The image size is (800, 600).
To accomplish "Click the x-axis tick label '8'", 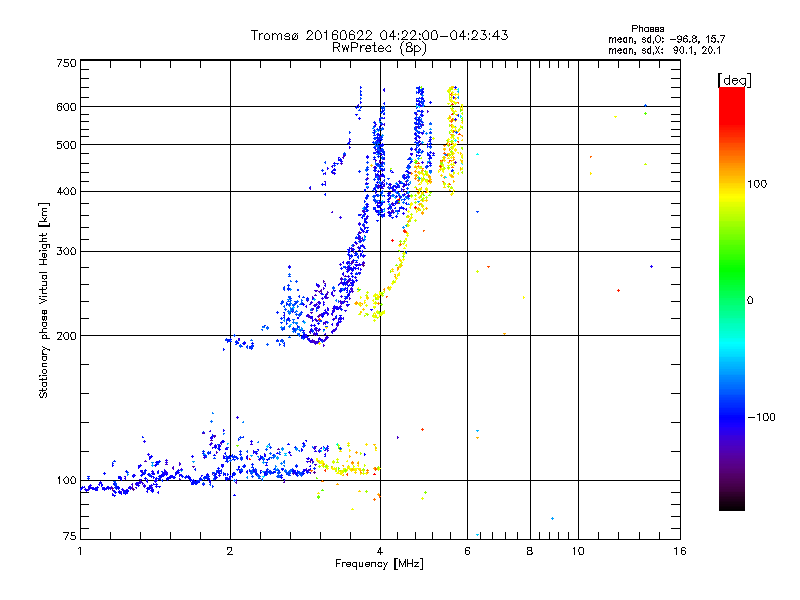I will [530, 551].
